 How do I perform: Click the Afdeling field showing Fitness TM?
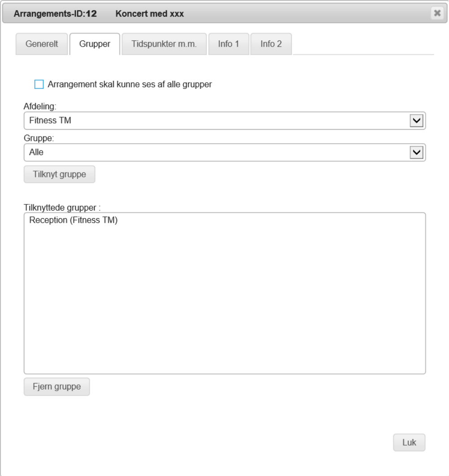click(x=216, y=121)
